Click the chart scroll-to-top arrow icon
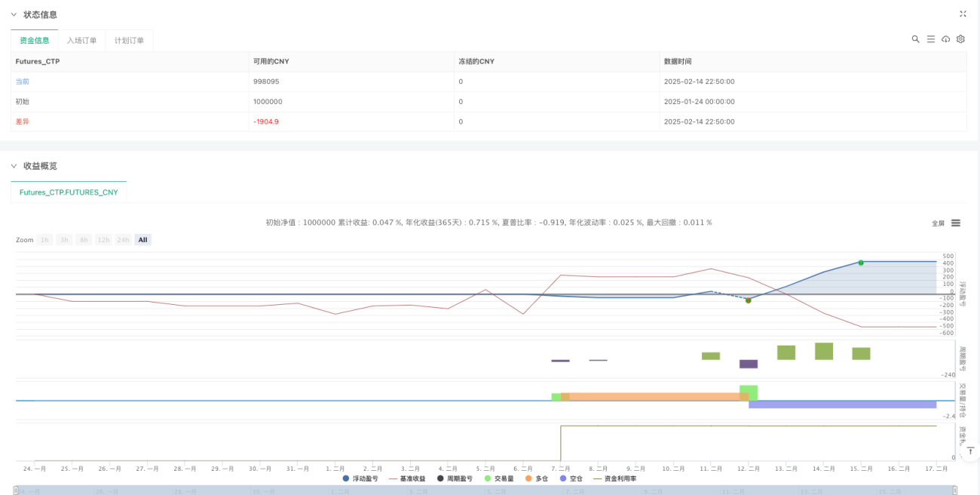The height and width of the screenshot is (495, 980). point(971,450)
